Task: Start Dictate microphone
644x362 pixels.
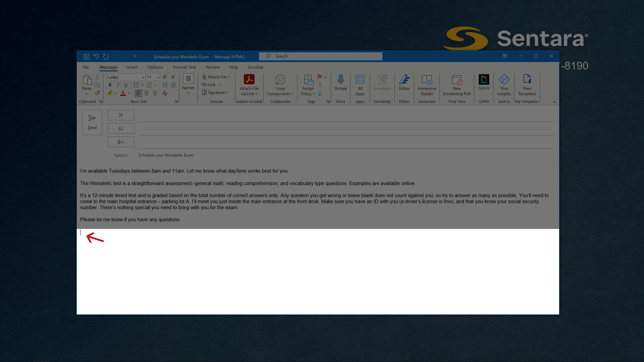Action: coord(340,82)
